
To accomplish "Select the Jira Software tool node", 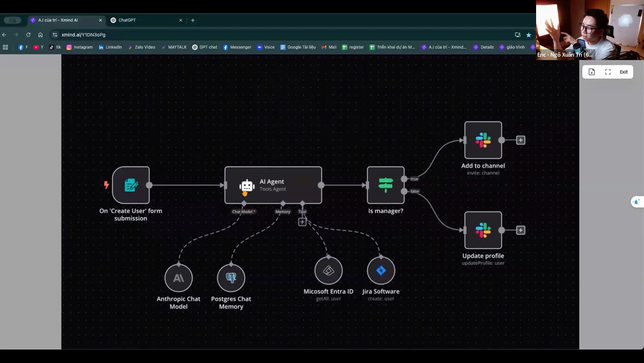I will pos(381,271).
